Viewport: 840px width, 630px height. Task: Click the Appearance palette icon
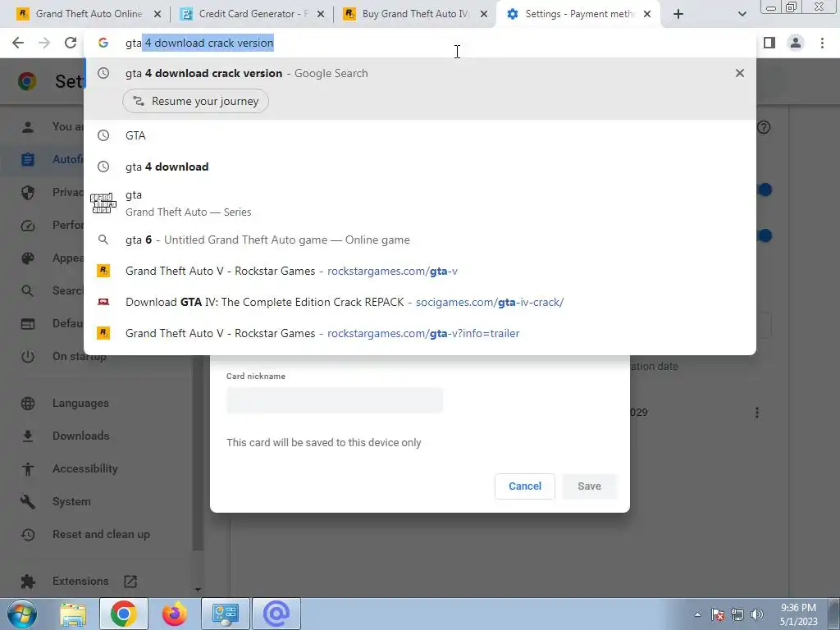tap(27, 258)
